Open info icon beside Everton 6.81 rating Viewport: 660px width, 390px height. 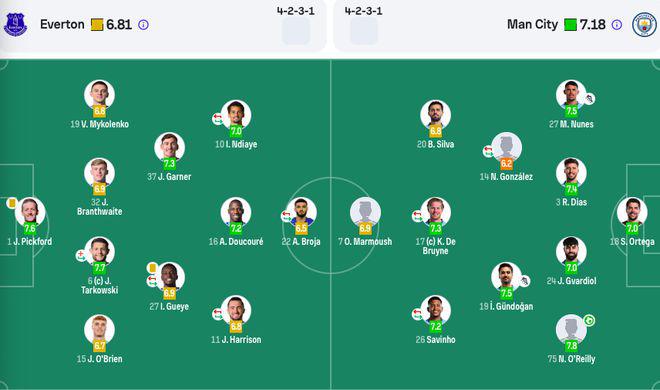pos(144,25)
